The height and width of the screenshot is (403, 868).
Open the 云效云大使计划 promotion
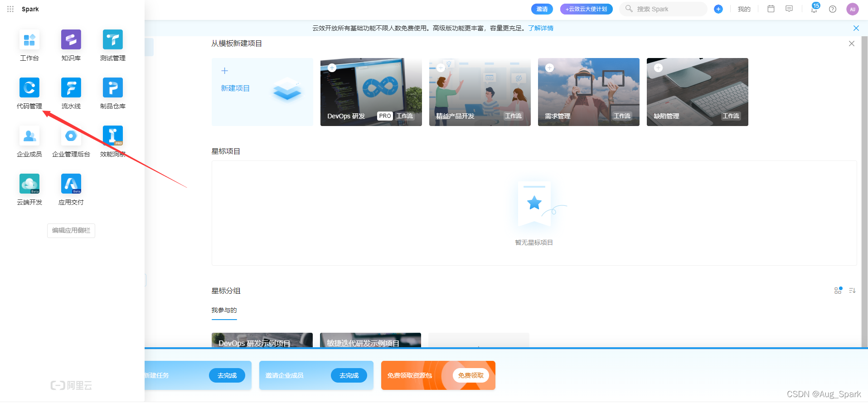coord(586,9)
